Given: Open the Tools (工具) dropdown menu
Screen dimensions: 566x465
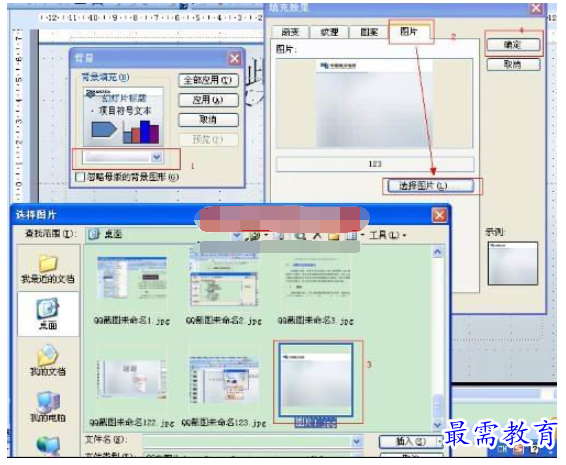Looking at the screenshot, I should pyautogui.click(x=388, y=235).
